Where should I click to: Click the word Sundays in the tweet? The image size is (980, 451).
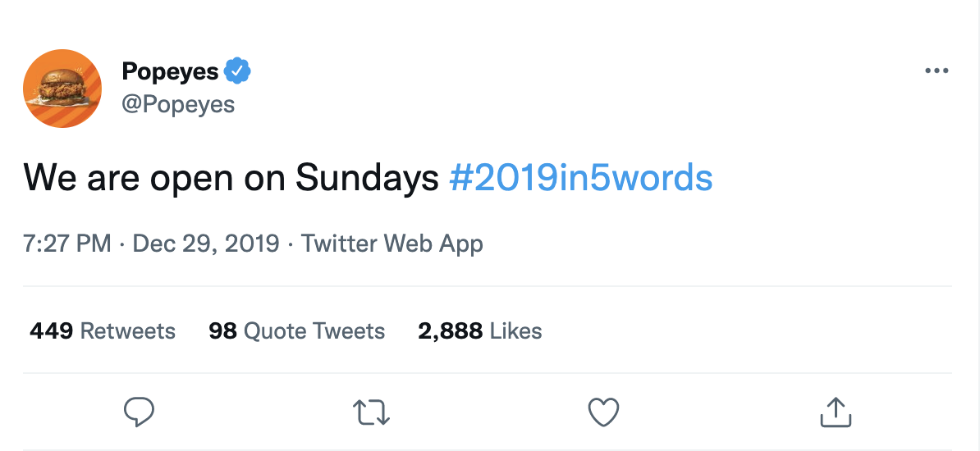point(367,178)
